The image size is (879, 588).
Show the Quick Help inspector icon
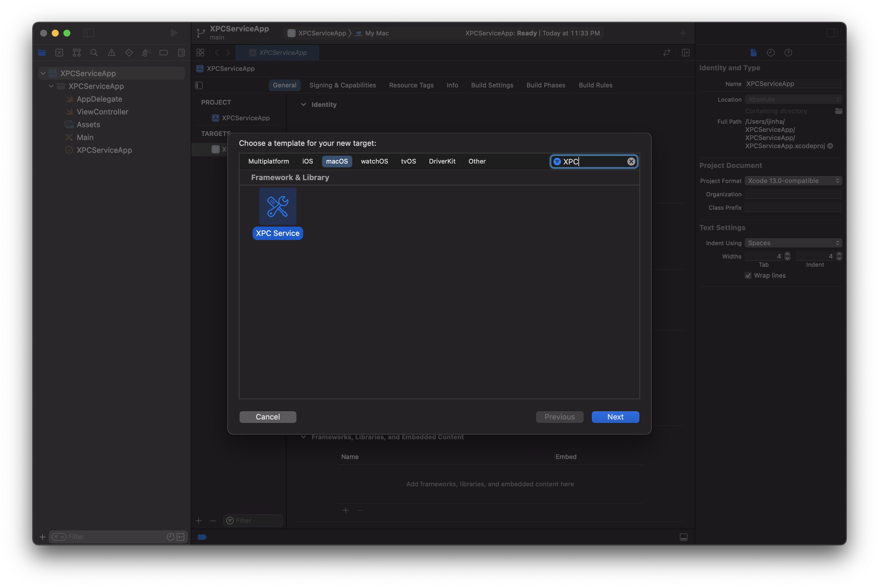[788, 53]
